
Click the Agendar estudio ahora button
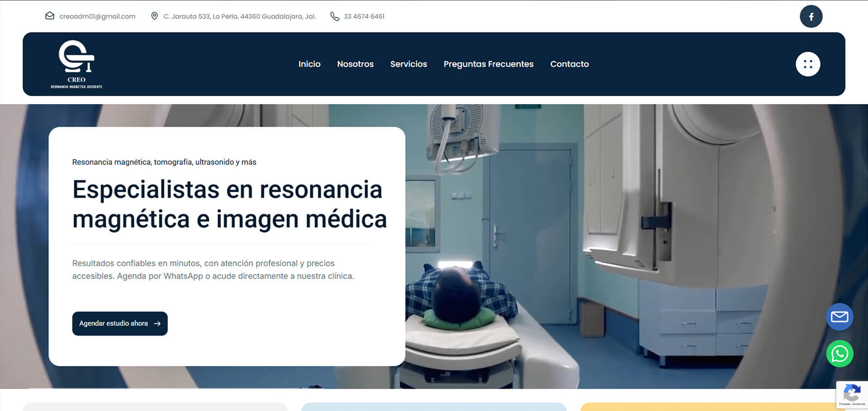click(120, 324)
